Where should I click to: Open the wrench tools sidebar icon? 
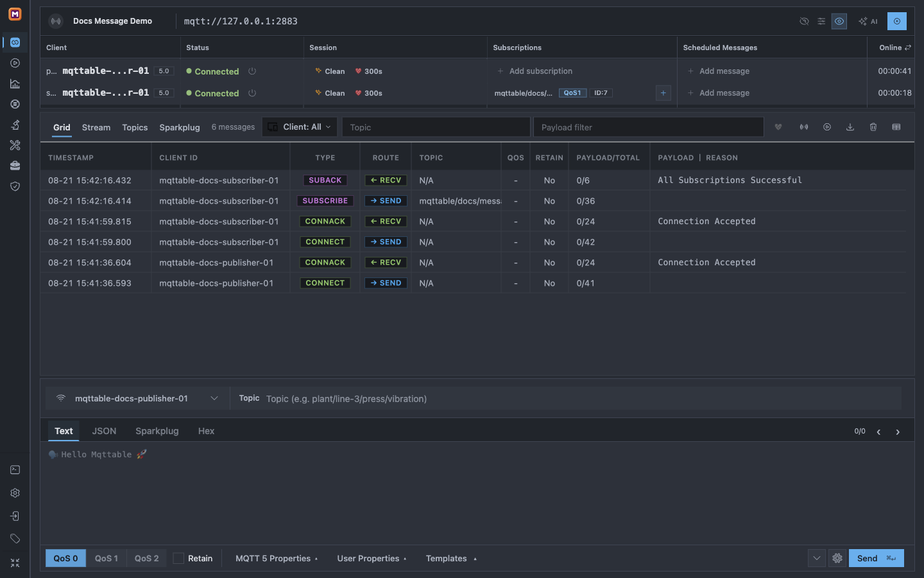pos(15,145)
